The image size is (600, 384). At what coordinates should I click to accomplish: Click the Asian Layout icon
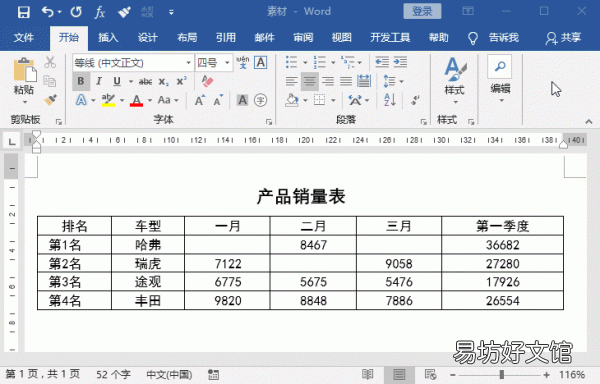tap(355, 100)
